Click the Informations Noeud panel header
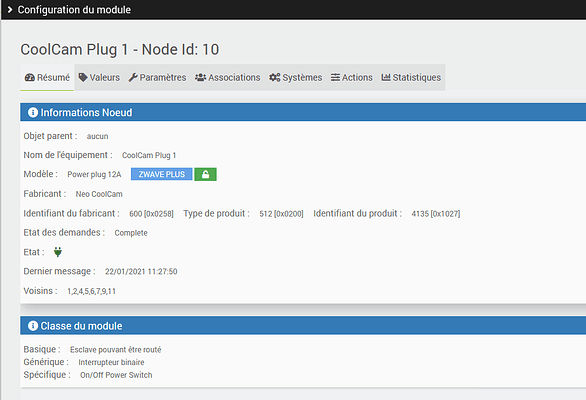The height and width of the screenshot is (400, 586). click(x=303, y=112)
